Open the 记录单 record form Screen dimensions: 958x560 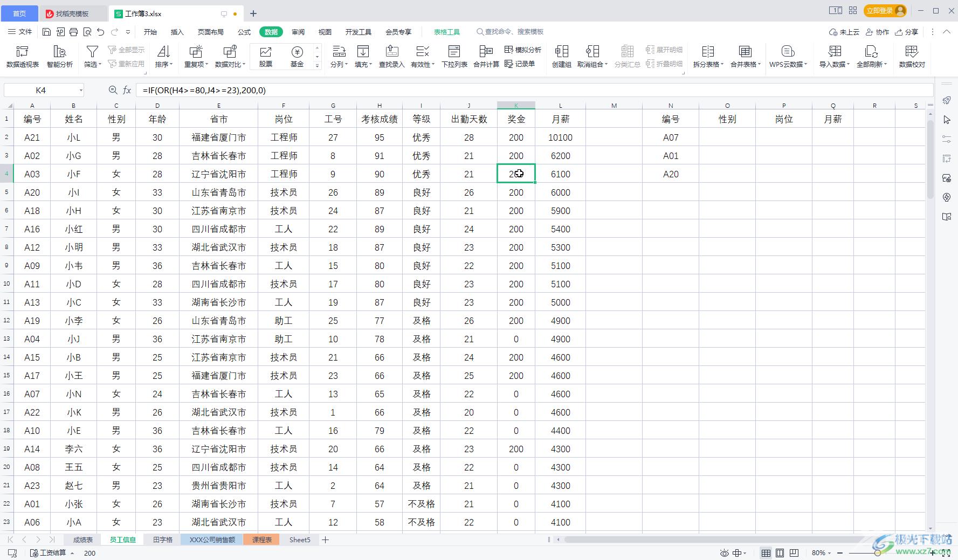click(520, 64)
